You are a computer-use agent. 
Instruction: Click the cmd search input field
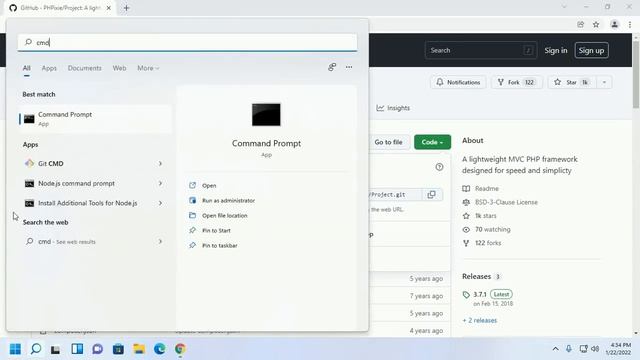(x=187, y=42)
